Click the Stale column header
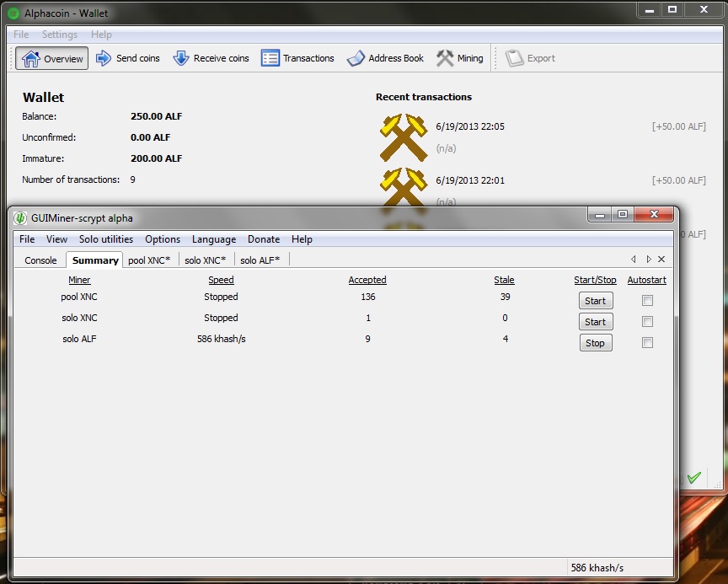728x584 pixels. 504,280
